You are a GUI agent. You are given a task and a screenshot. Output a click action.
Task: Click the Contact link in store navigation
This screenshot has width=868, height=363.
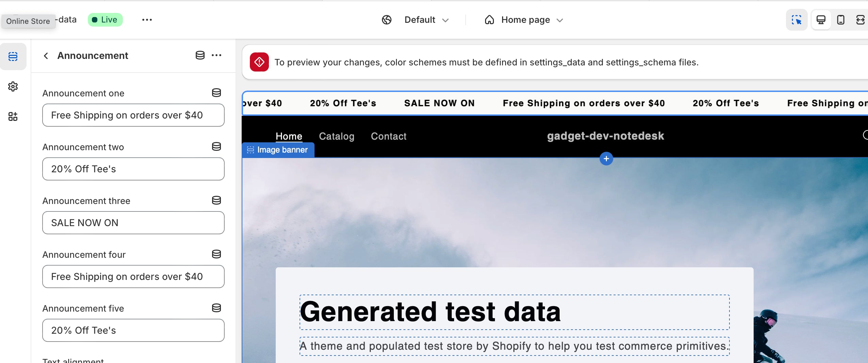(388, 136)
